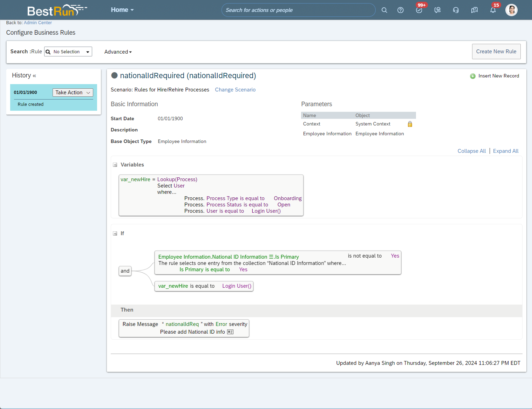532x409 pixels.
Task: Click the 'and' condition connector box
Action: click(125, 271)
